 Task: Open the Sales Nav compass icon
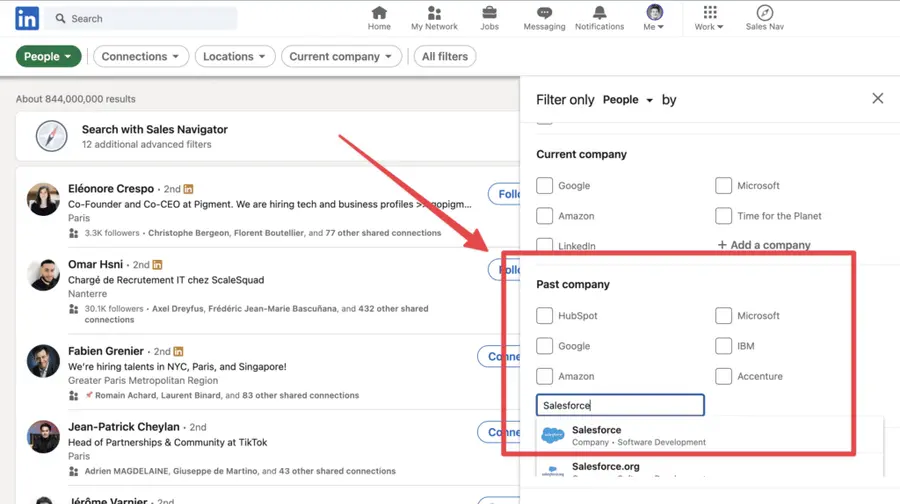click(765, 13)
